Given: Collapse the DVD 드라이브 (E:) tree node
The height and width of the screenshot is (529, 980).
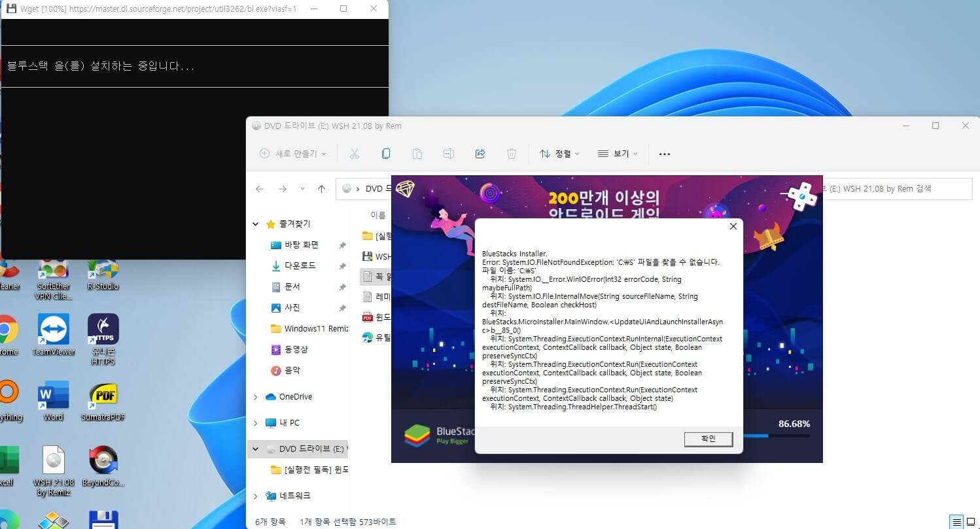Looking at the screenshot, I should coord(255,449).
